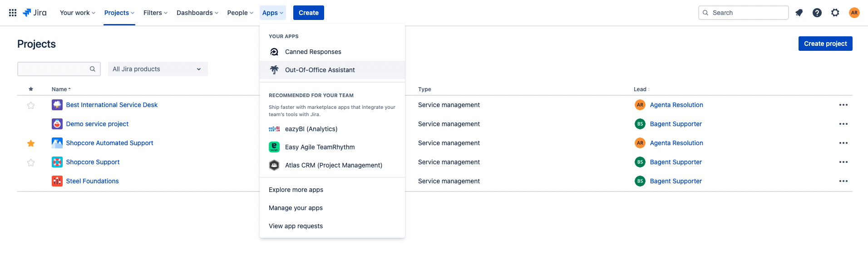The width and height of the screenshot is (868, 260).
Task: Open the notifications bell icon
Action: tap(799, 13)
